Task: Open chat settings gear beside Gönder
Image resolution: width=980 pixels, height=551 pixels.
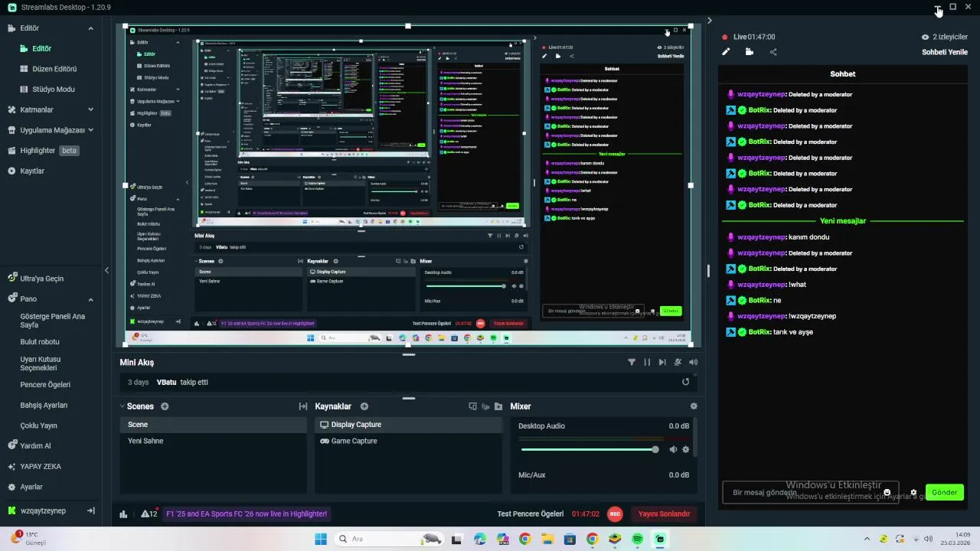Action: pyautogui.click(x=913, y=493)
